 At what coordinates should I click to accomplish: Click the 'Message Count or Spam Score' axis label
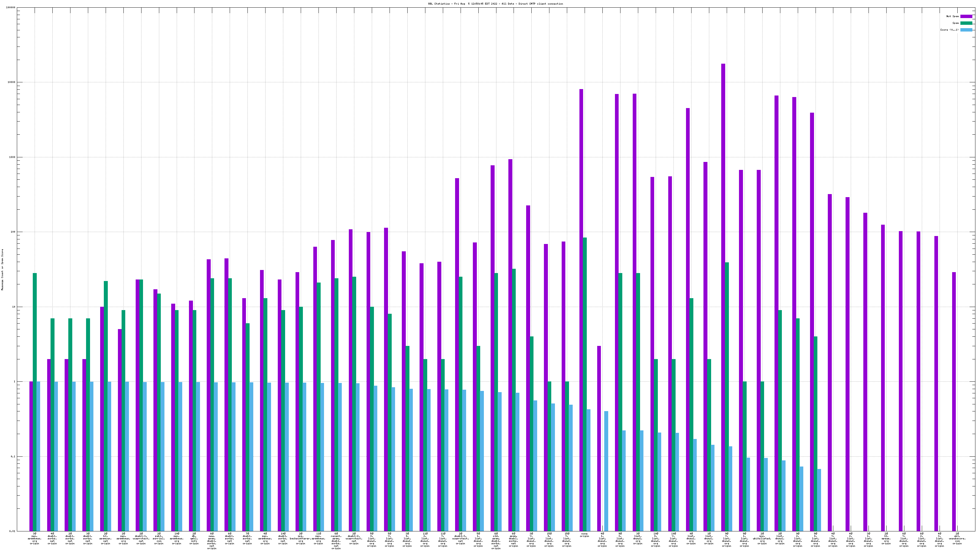click(x=2, y=270)
